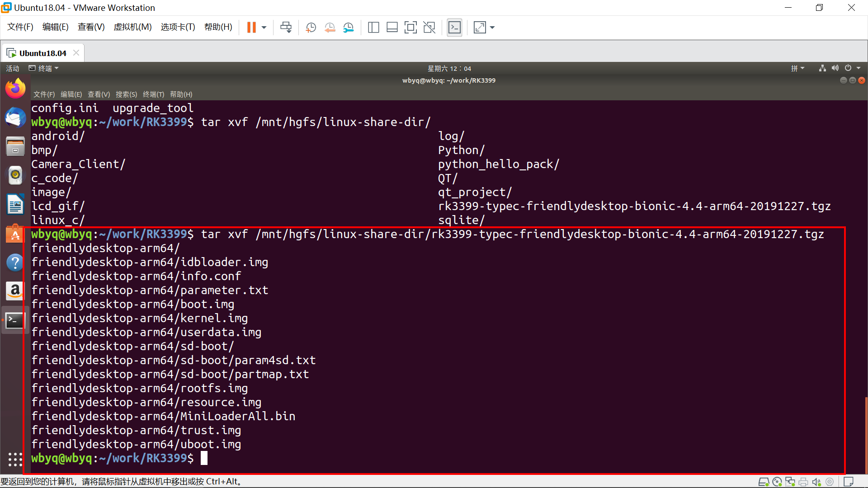868x488 pixels.
Task: Click send Ctrl+Alt+Del icon in toolbar
Action: tap(286, 28)
